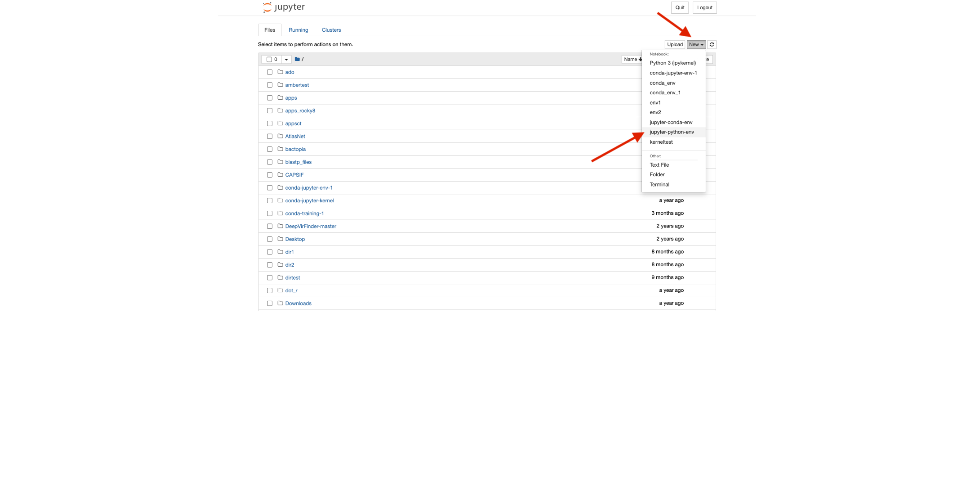The width and height of the screenshot is (980, 477).
Task: Open the selection filter dropdown
Action: (x=286, y=59)
